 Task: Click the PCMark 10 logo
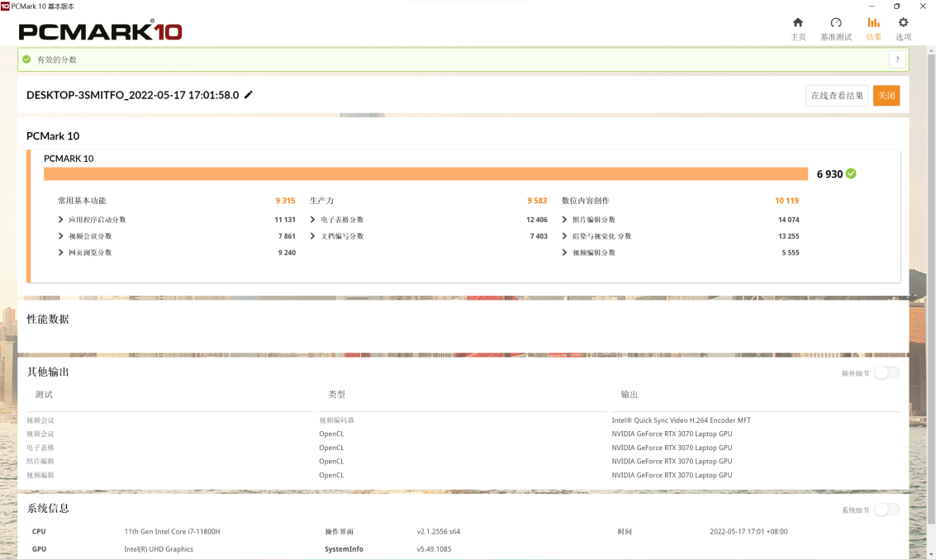[x=100, y=31]
